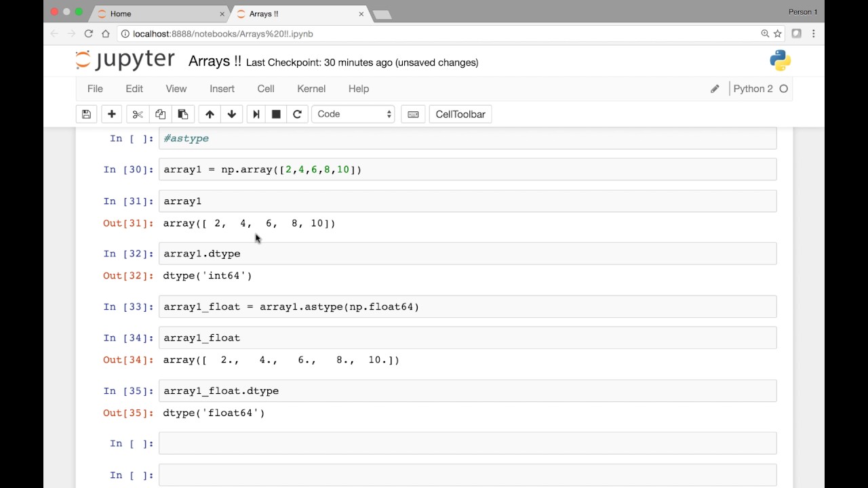Open the File menu
868x488 pixels.
point(95,89)
